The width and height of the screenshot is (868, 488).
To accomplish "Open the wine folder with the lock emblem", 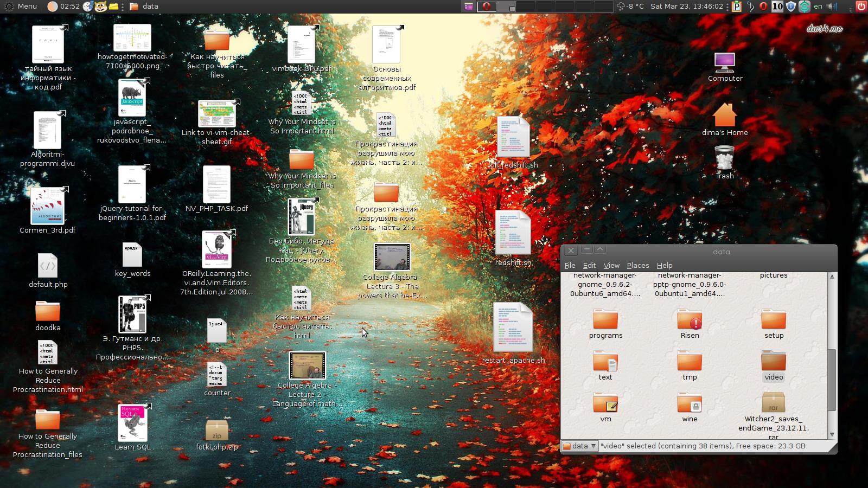I will click(x=690, y=404).
